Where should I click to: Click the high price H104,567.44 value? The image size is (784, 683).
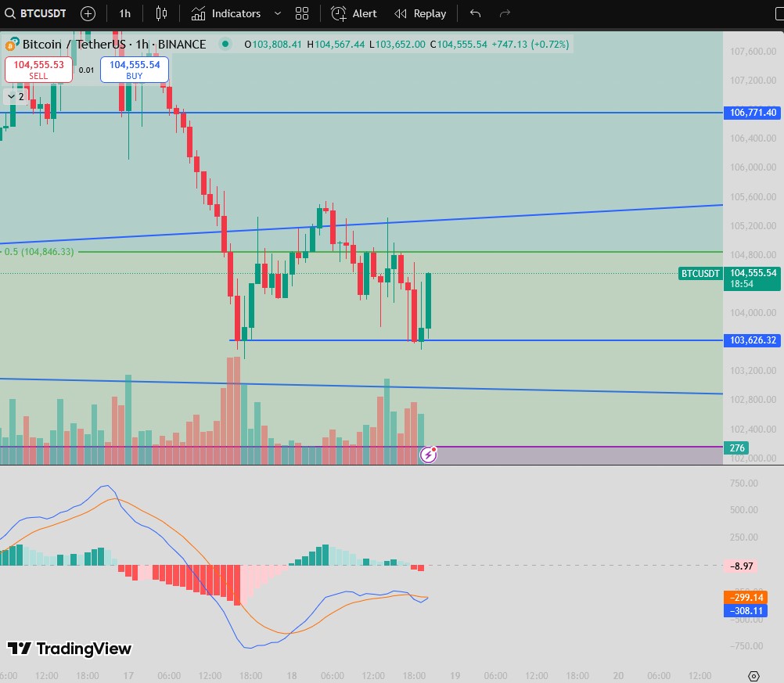click(336, 45)
